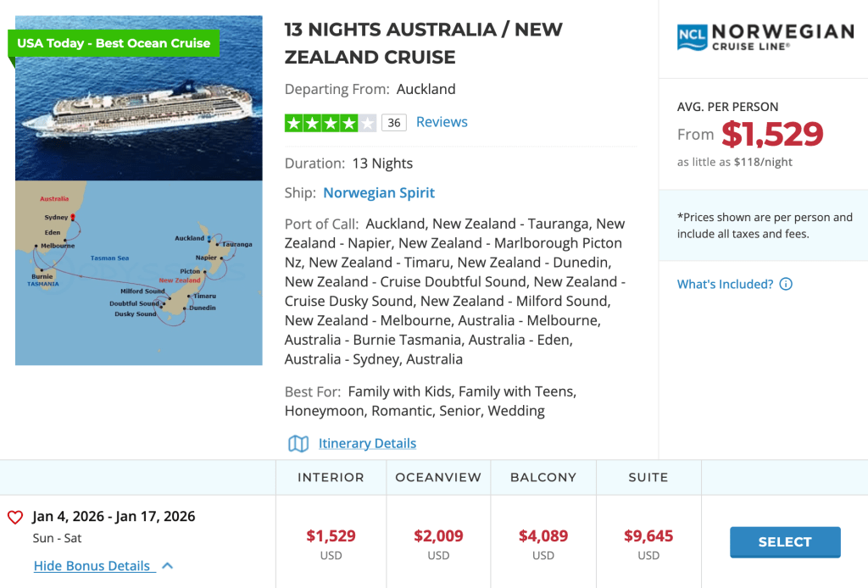This screenshot has height=588, width=868.
Task: Click the 36 review count badge
Action: (x=393, y=123)
